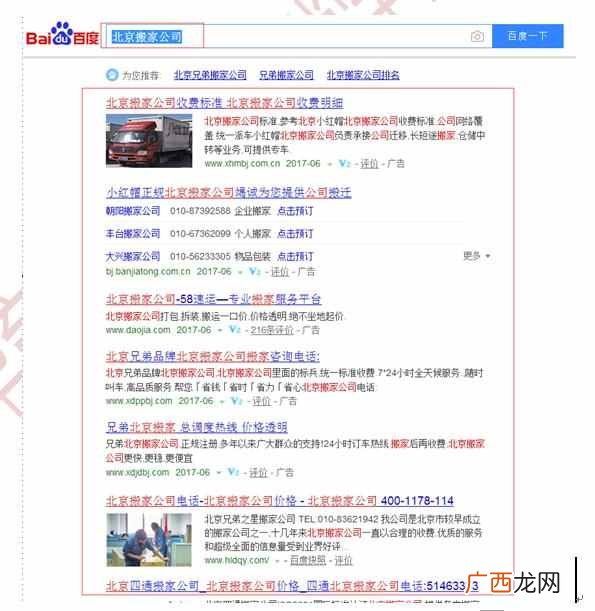Image resolution: width=595 pixels, height=611 pixels.
Task: Click the V badge next to www.xdppbj.com
Action: click(x=237, y=401)
